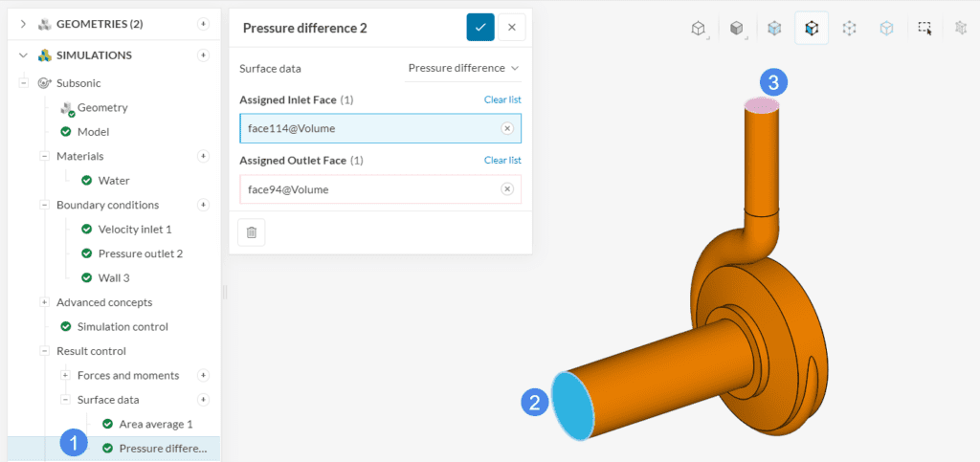980x462 pixels.
Task: Click the GEOMETRIES section icon
Action: click(44, 24)
